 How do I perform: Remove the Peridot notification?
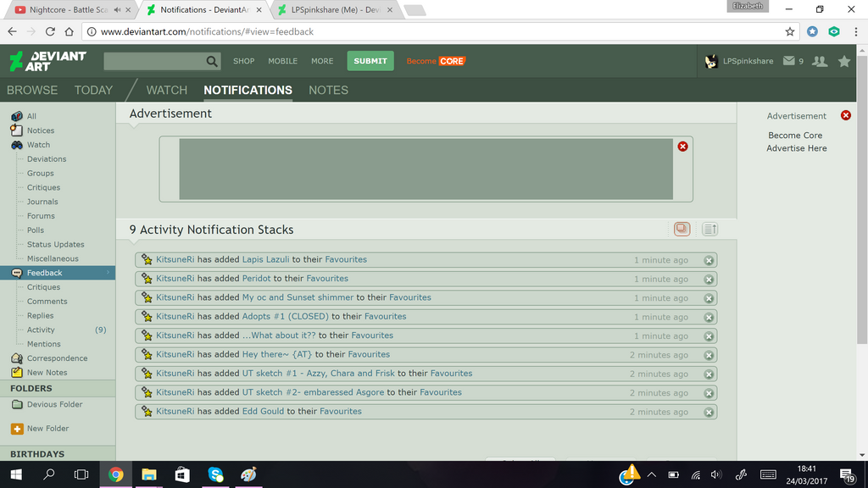(x=709, y=279)
